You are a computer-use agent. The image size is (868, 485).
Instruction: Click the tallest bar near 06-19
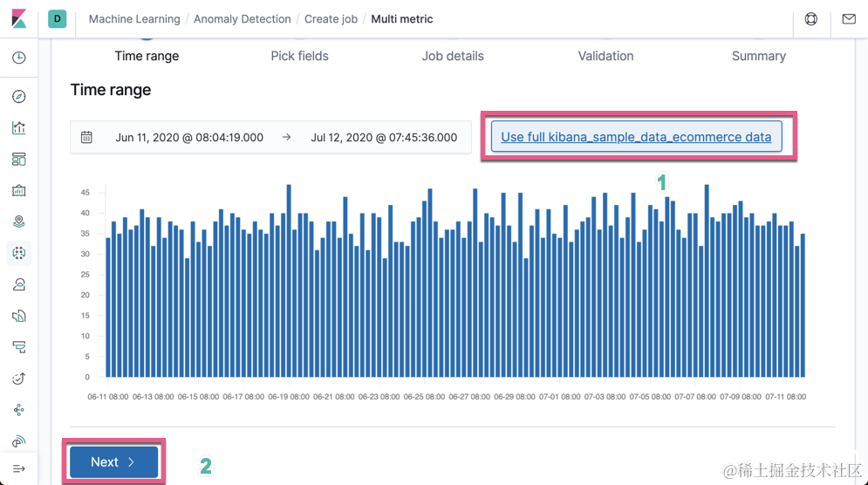tap(289, 281)
